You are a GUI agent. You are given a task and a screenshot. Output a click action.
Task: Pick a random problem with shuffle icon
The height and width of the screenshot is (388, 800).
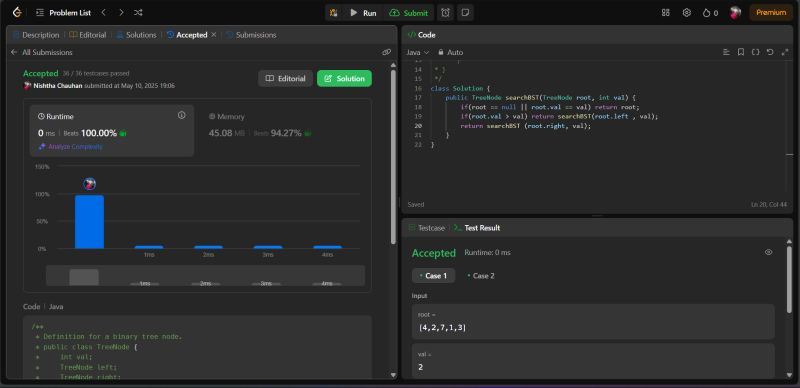point(138,12)
